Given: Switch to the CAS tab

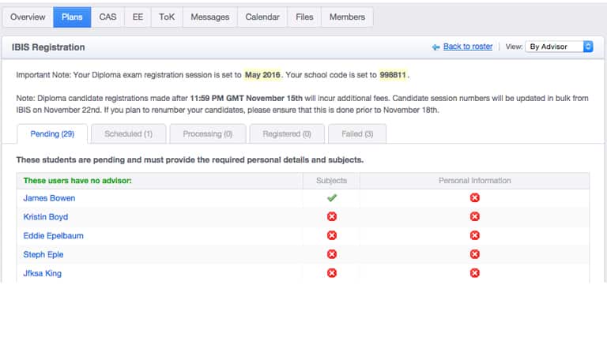Looking at the screenshot, I should pyautogui.click(x=107, y=17).
